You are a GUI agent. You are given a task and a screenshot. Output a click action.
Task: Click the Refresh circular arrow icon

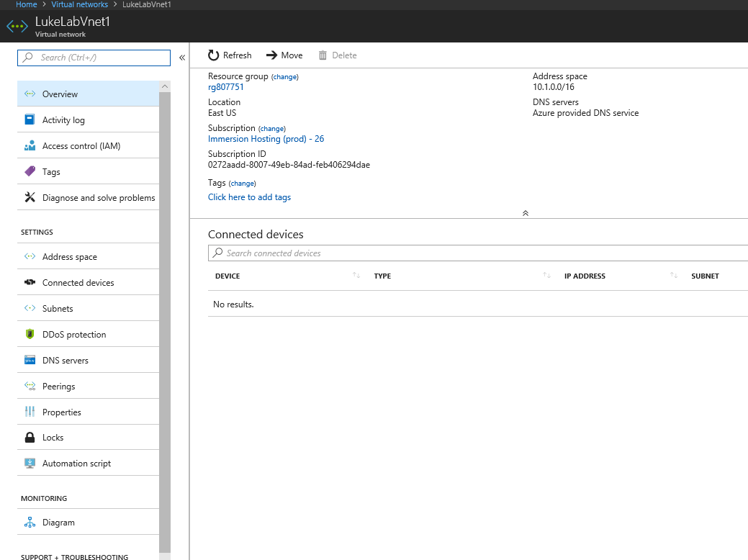coord(213,55)
